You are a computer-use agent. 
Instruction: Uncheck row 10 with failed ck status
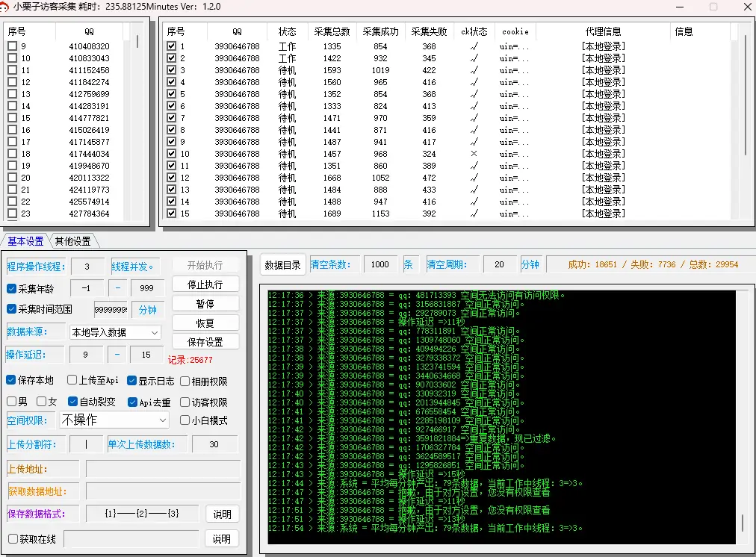tap(171, 154)
